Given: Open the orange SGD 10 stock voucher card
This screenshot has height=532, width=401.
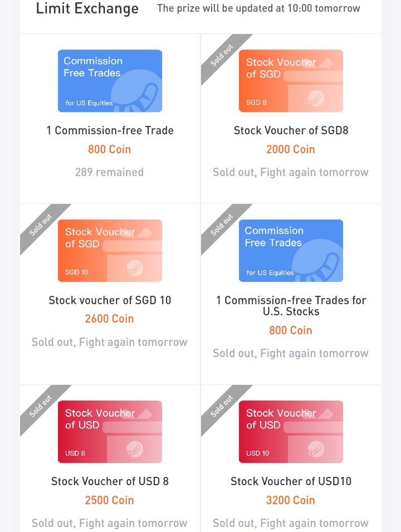Looking at the screenshot, I should [x=110, y=250].
